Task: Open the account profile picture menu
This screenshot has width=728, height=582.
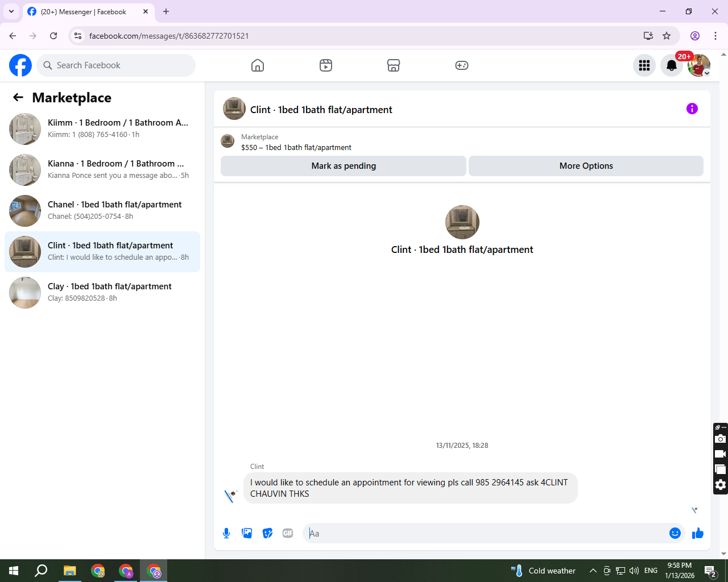Action: click(x=699, y=65)
